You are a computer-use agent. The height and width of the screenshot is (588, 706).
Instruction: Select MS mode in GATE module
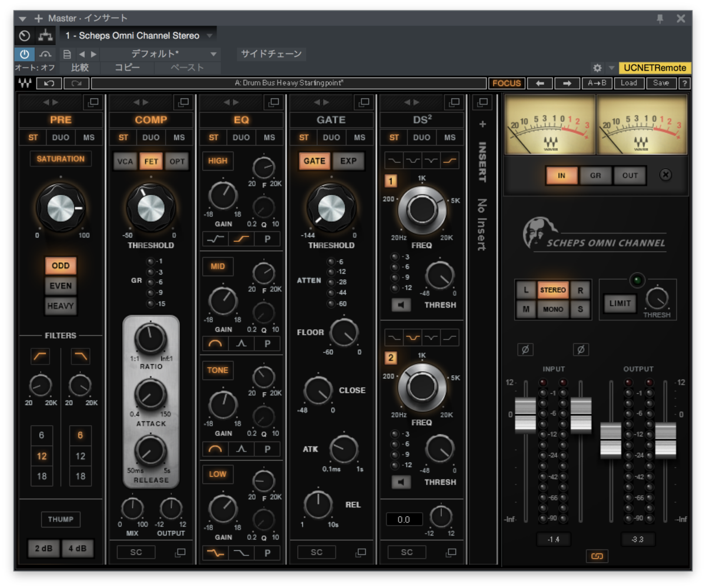click(359, 138)
